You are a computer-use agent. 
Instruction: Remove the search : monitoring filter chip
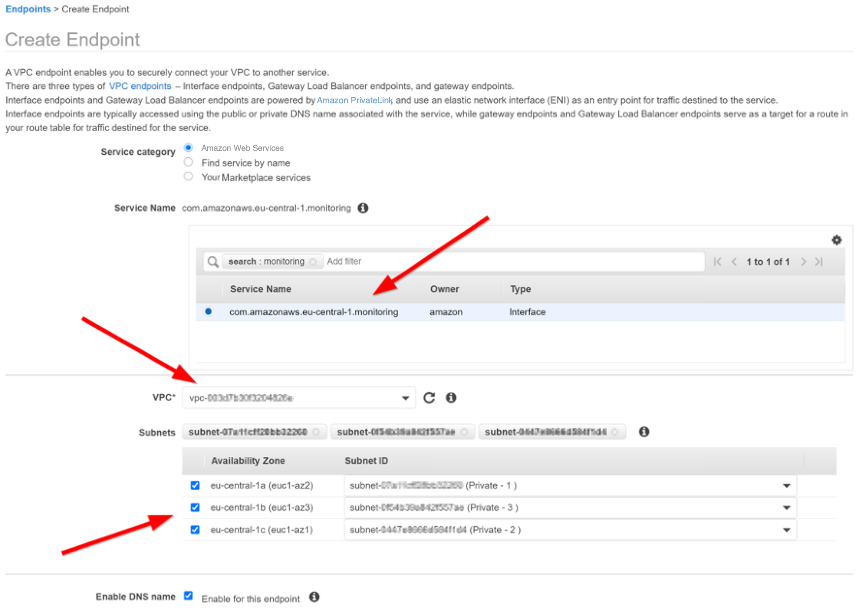(313, 262)
